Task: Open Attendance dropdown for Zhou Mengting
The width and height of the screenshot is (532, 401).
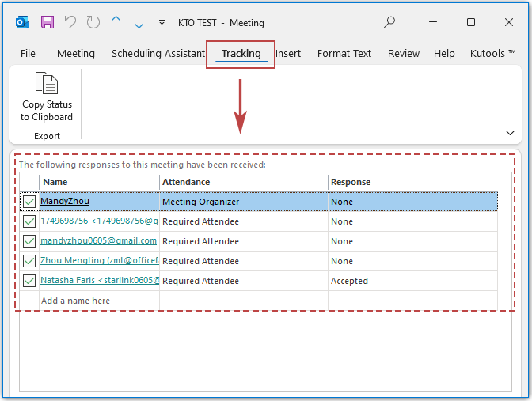Action: click(x=244, y=261)
